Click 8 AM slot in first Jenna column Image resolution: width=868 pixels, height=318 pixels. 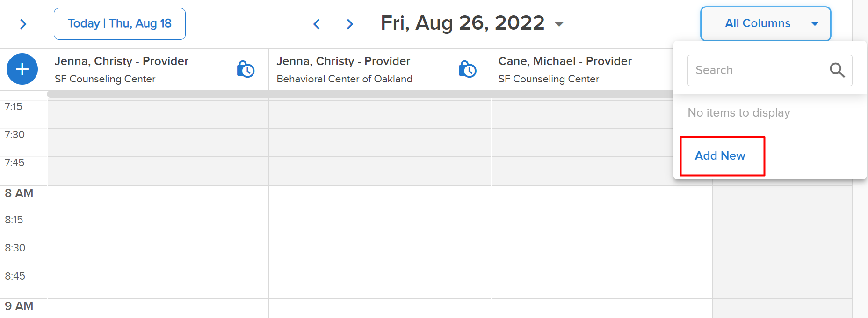[158, 200]
